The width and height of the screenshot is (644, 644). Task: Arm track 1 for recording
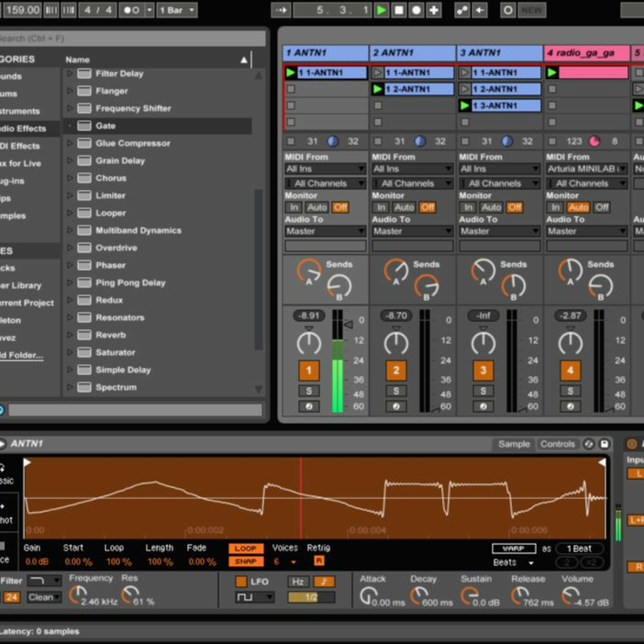(x=308, y=407)
